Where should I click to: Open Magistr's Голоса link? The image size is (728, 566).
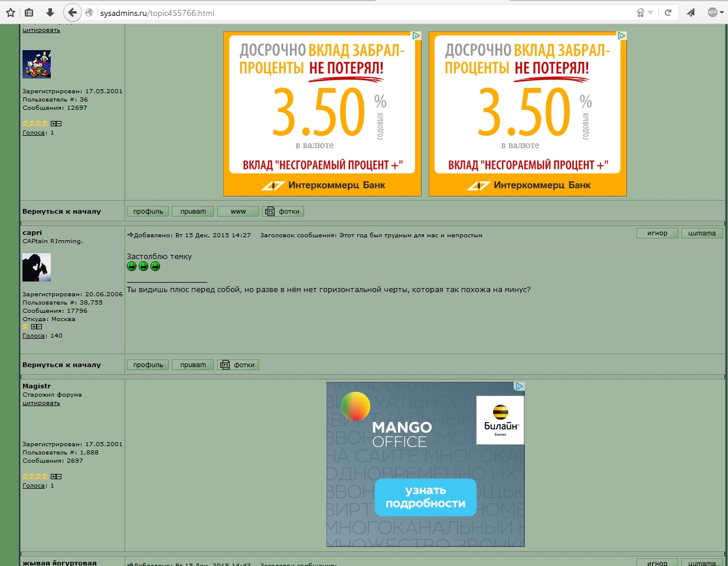coord(34,486)
